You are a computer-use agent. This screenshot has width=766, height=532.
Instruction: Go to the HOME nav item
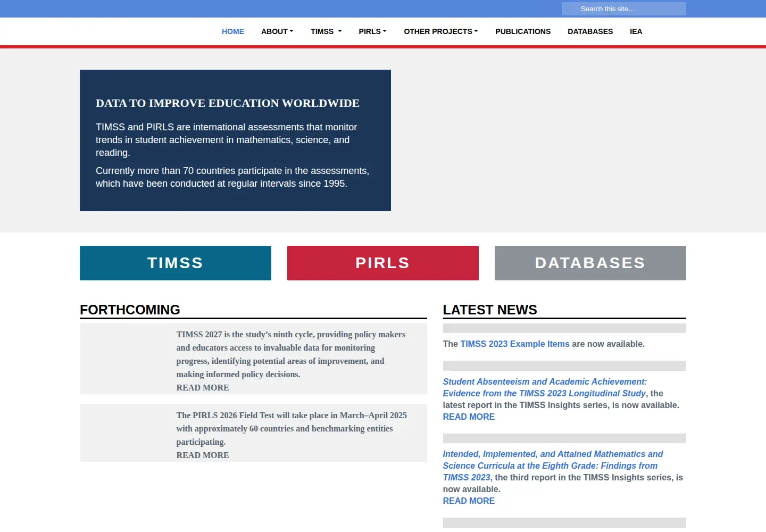pos(233,31)
